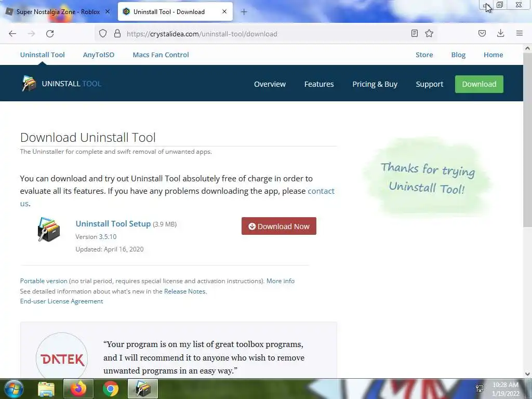Bookmark this page with the star
The image size is (532, 399).
point(429,33)
